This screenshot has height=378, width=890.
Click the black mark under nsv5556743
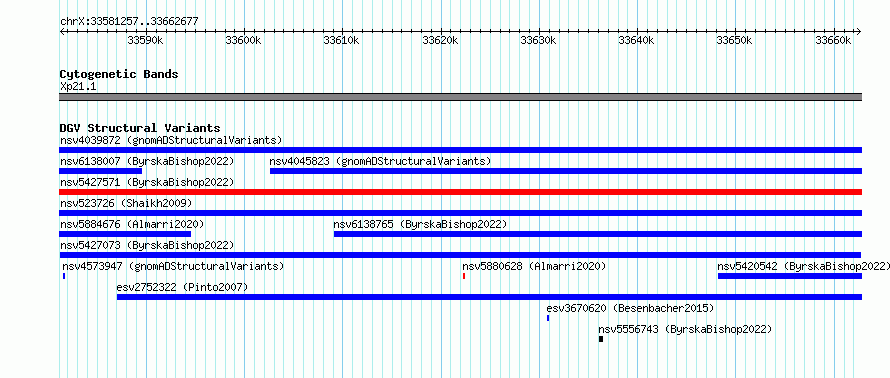(601, 339)
